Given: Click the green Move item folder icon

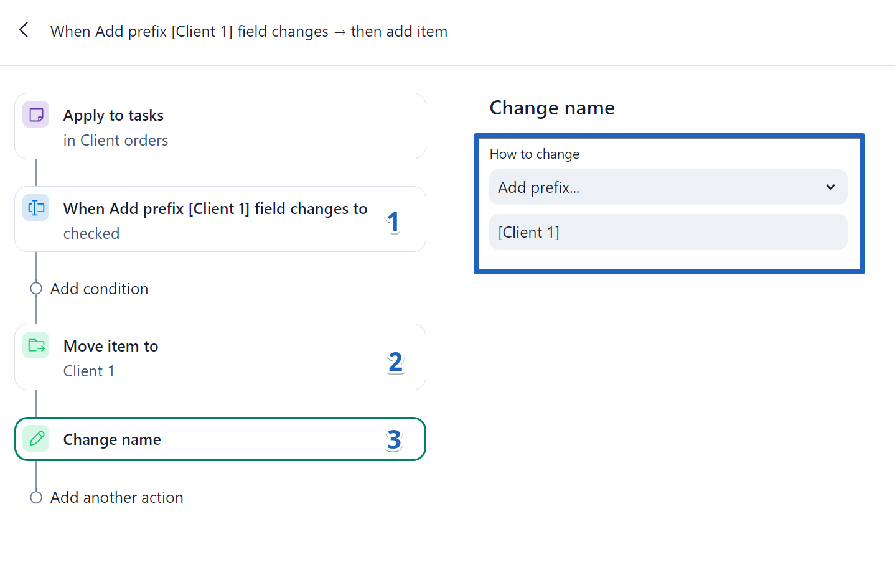Looking at the screenshot, I should coord(36,345).
